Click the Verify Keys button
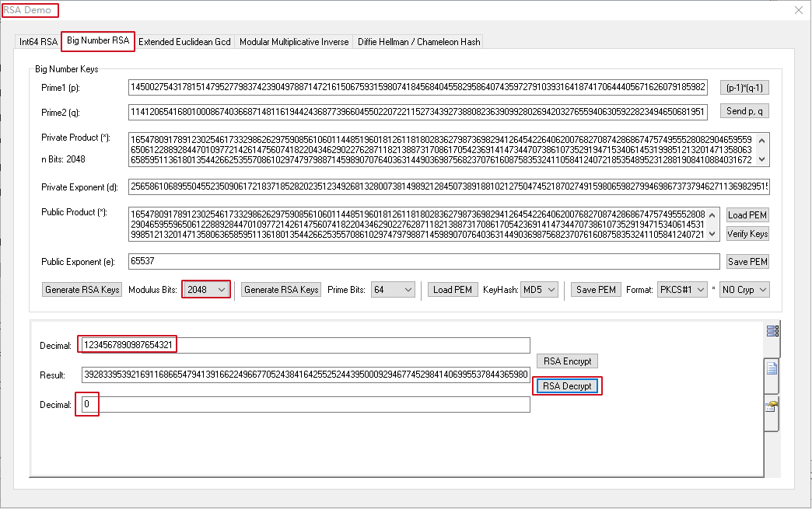This screenshot has height=509, width=812. 747,234
